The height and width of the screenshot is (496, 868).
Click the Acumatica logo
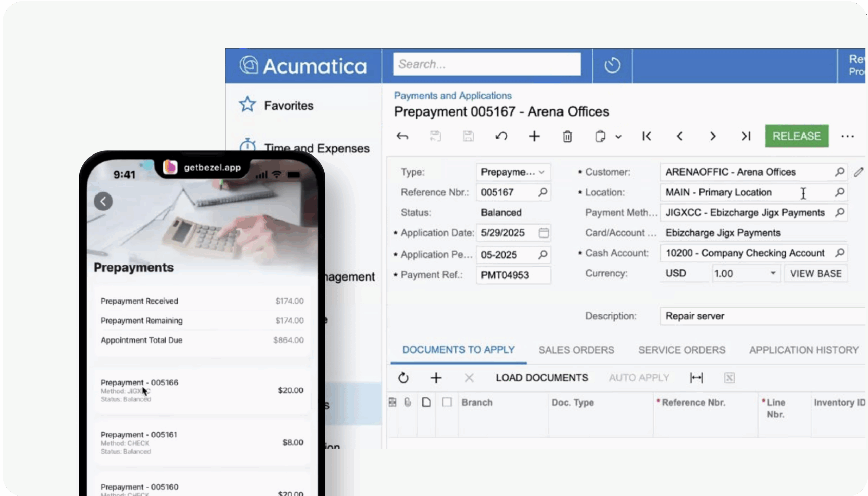[x=303, y=65]
